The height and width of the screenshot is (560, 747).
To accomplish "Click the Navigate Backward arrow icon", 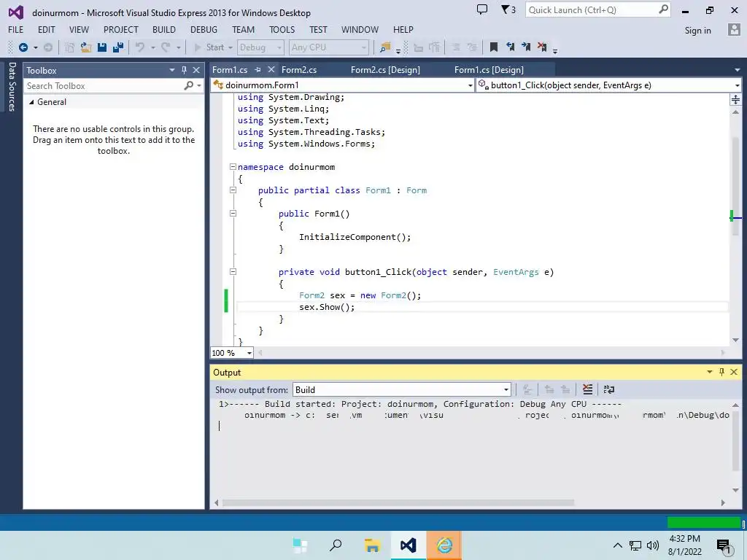I will [23, 47].
